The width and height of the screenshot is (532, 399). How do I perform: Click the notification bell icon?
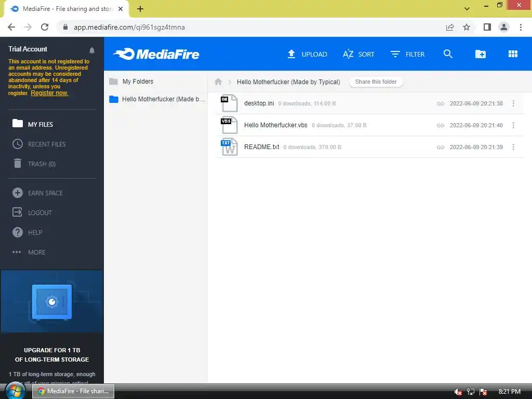pyautogui.click(x=91, y=50)
